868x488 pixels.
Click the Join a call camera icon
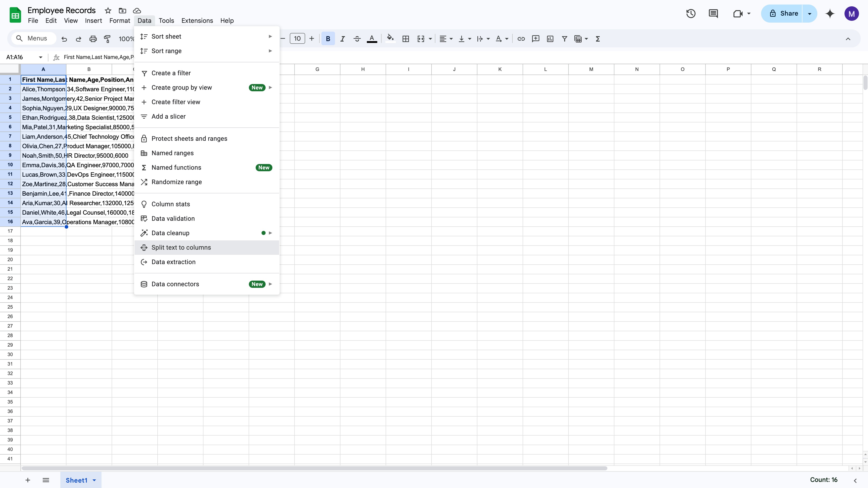(x=738, y=14)
